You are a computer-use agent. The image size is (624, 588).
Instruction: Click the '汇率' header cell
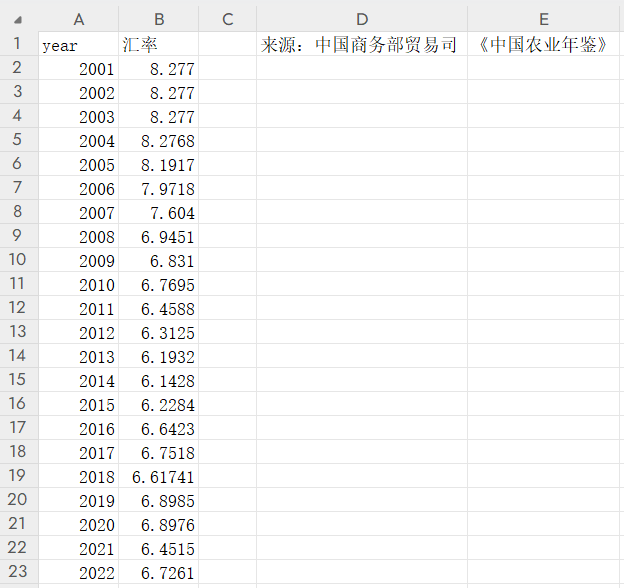coord(158,44)
